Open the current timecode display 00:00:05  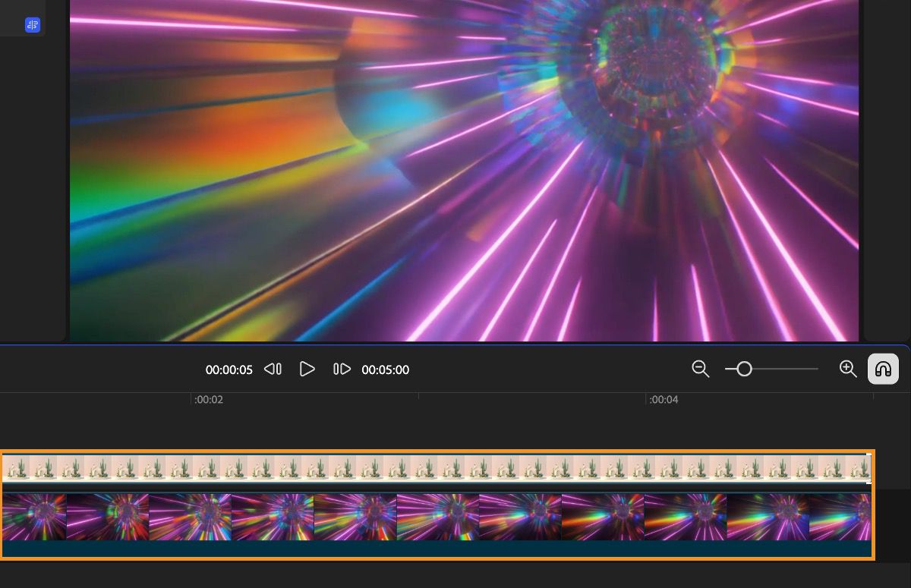[x=229, y=370]
